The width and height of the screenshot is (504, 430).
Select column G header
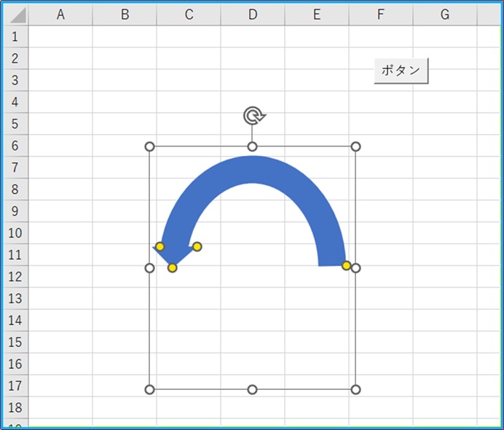coord(445,15)
